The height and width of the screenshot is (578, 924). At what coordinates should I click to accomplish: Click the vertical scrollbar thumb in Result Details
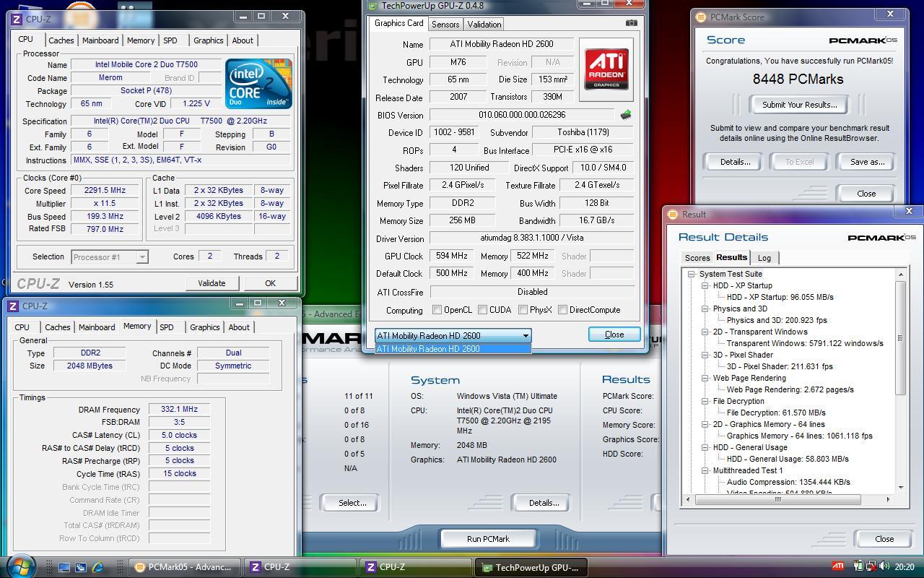click(x=900, y=338)
